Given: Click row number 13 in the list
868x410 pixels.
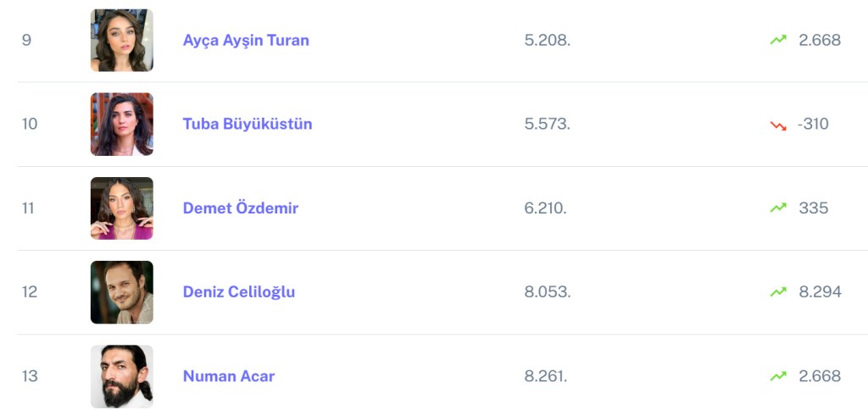Looking at the screenshot, I should (x=30, y=376).
